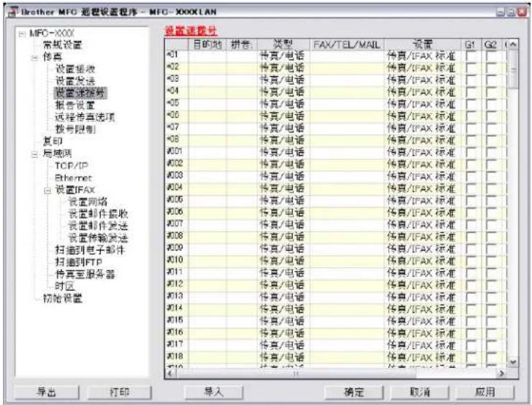Click the FAX/TEL/MAIL cell for row *03
This screenshot has height=405, width=532.
(x=346, y=80)
